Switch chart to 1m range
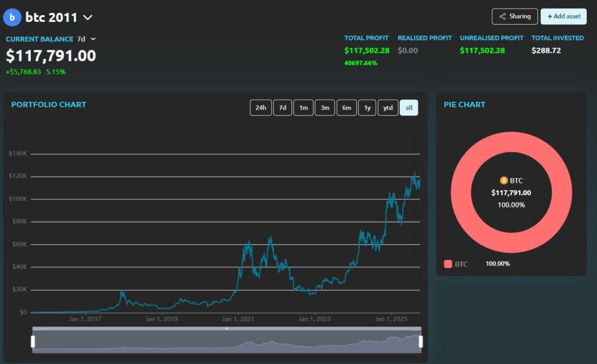Viewport: 597px width, 364px height. (x=303, y=107)
